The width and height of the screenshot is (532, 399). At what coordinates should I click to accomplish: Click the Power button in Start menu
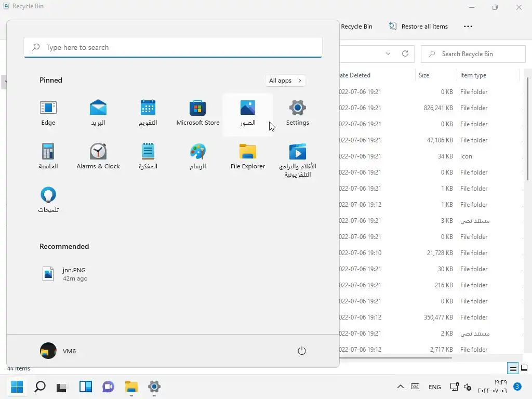302,351
